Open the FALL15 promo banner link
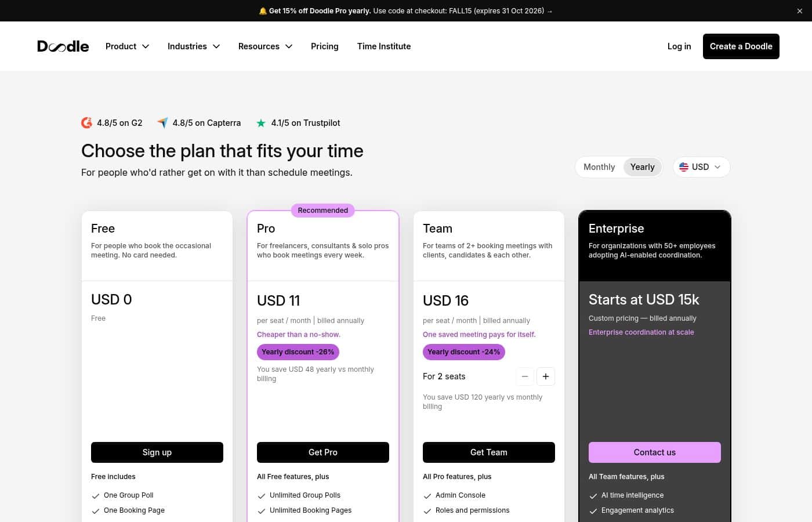 (x=406, y=11)
